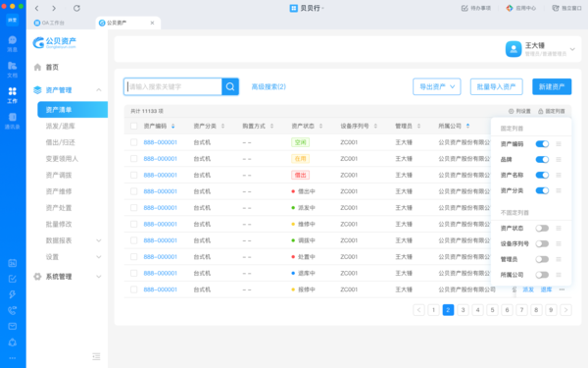Go forward with the forward arrow
588x368 pixels.
[54, 8]
